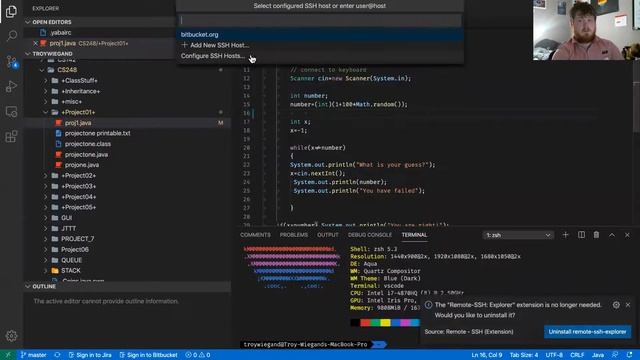Image resolution: width=640 pixels, height=360 pixels.
Task: Expand the GUI folder
Action: point(46,218)
